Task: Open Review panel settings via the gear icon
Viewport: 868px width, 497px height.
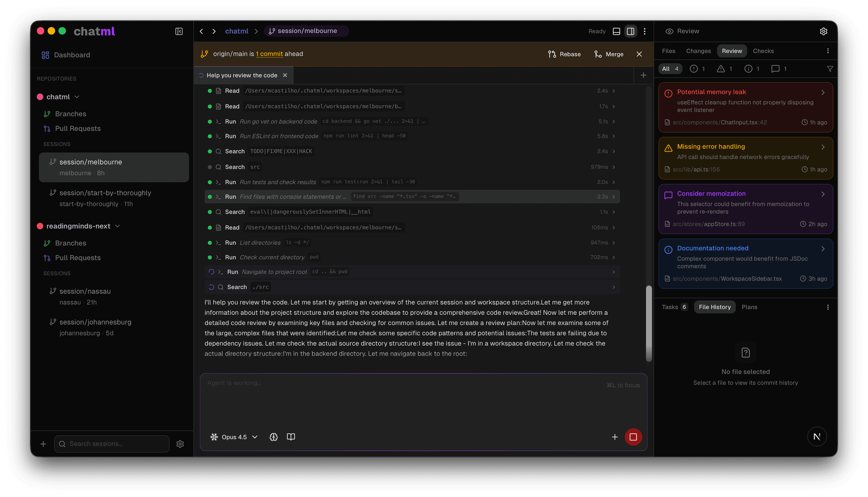Action: [x=824, y=31]
